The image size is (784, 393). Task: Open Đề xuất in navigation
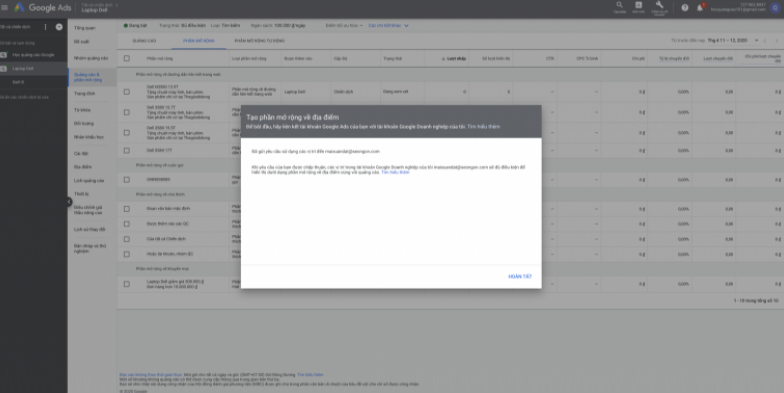tap(82, 42)
